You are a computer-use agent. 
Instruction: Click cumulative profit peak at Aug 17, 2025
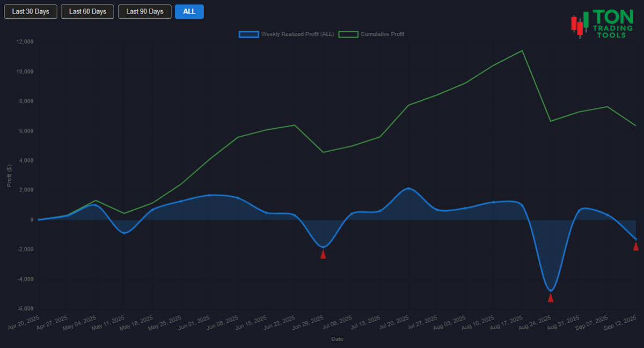point(522,51)
